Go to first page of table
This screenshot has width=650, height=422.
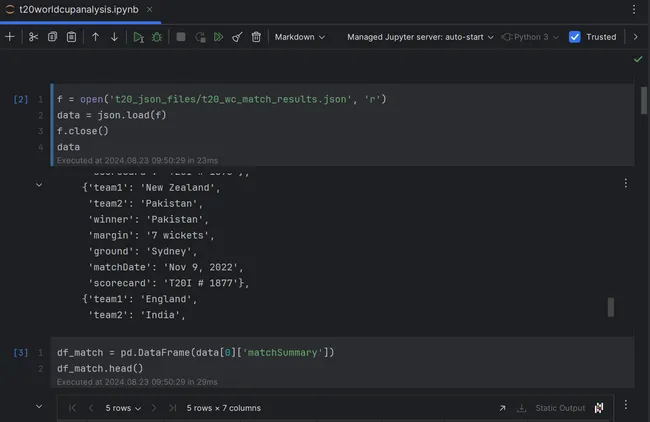[x=72, y=408]
